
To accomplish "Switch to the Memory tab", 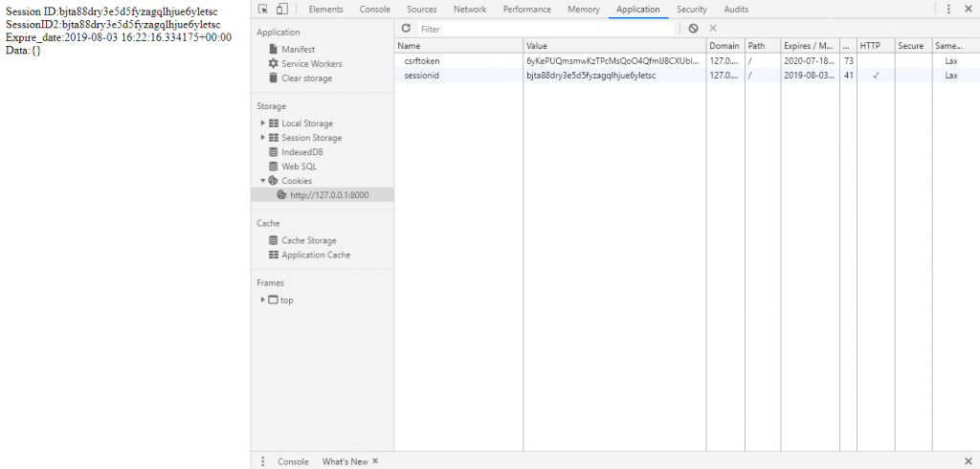I will (x=584, y=10).
